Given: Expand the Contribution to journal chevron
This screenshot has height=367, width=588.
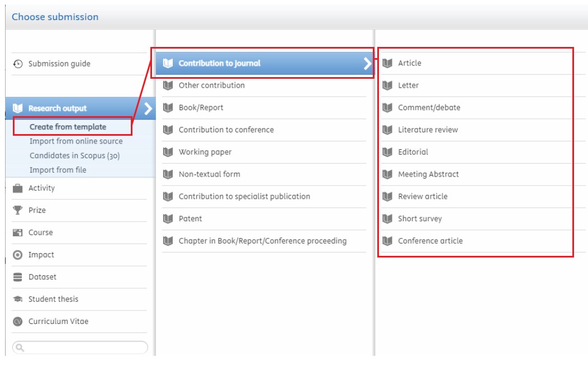Looking at the screenshot, I should 367,63.
